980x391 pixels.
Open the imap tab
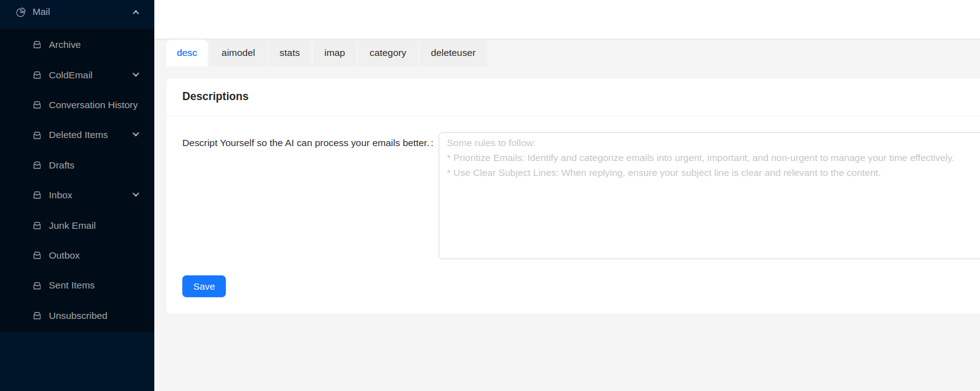click(335, 53)
